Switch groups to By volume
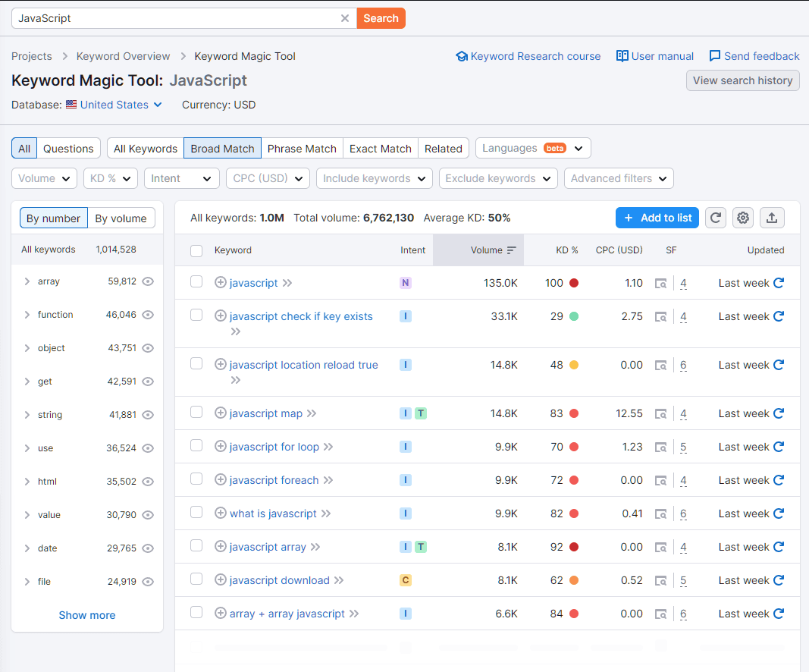This screenshot has height=672, width=809. coord(121,218)
